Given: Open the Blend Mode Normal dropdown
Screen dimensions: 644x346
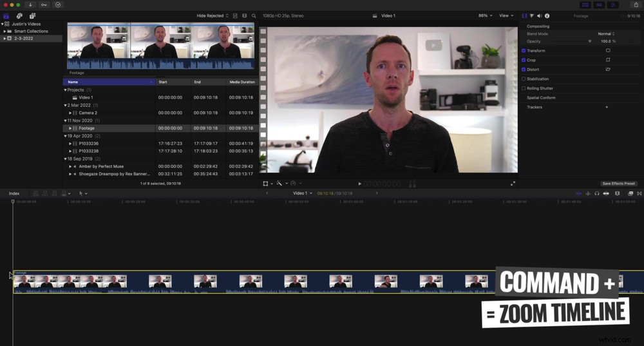Looking at the screenshot, I should coord(606,34).
